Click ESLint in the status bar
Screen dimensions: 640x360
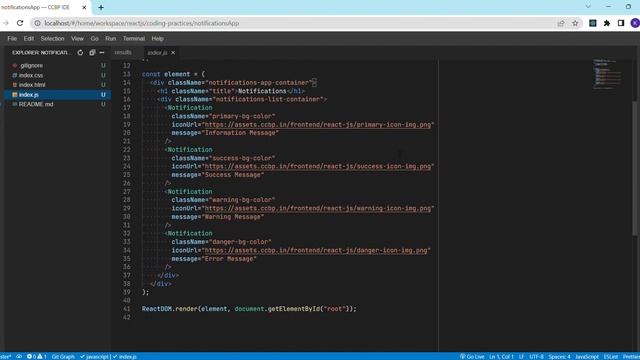click(x=611, y=356)
